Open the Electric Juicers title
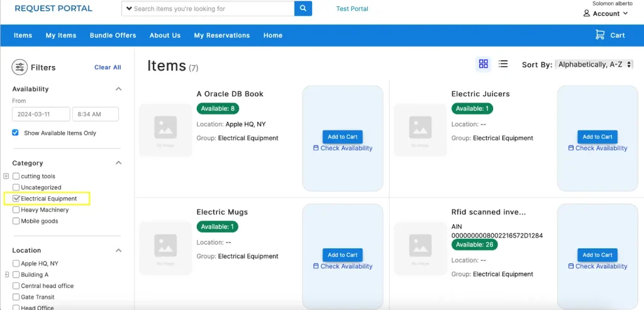This screenshot has width=644, height=310. [x=480, y=94]
